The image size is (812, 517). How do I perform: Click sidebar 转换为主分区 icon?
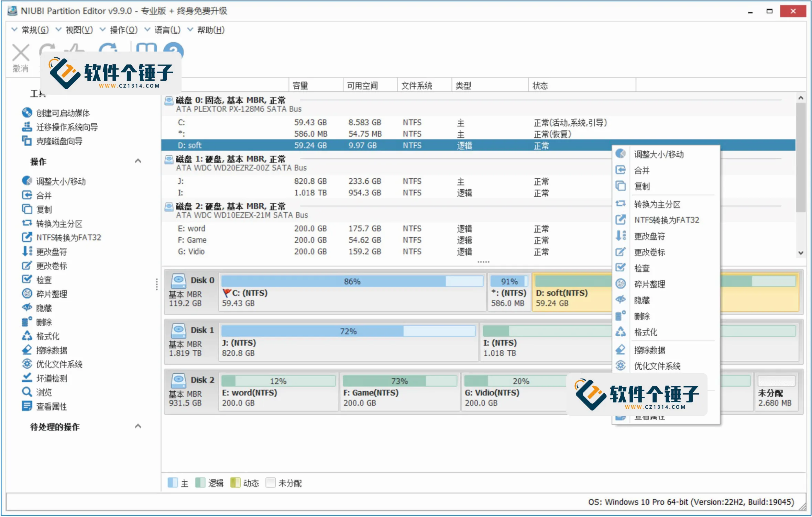(27, 223)
